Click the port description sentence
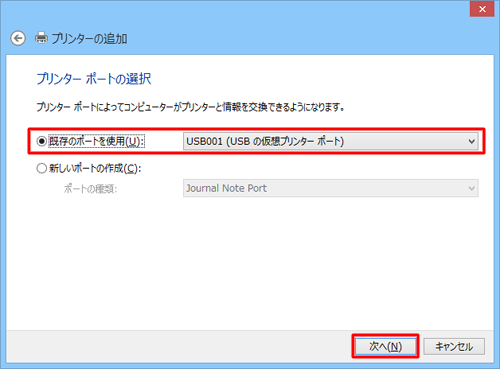The image size is (500, 369). click(190, 107)
